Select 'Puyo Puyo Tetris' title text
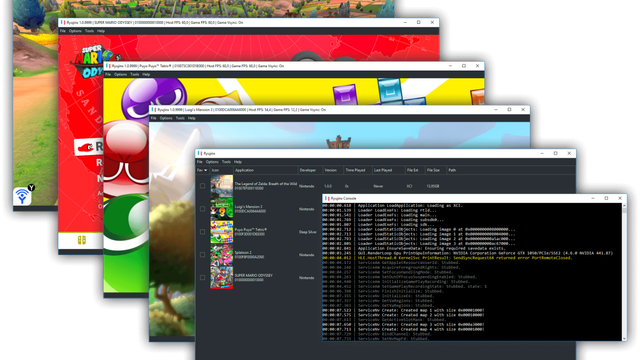 point(251,230)
